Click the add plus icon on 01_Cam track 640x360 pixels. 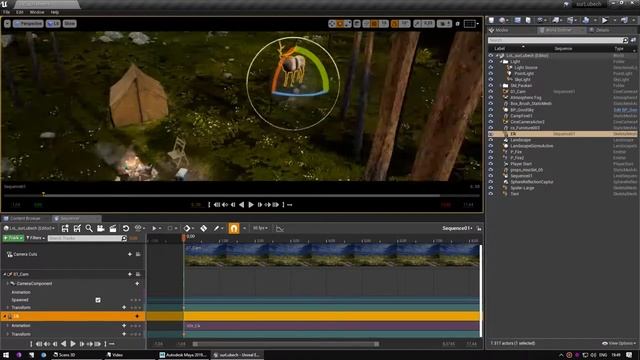point(130,274)
